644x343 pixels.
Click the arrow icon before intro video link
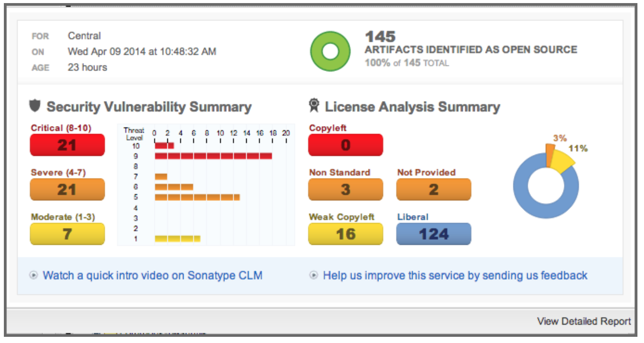(34, 275)
